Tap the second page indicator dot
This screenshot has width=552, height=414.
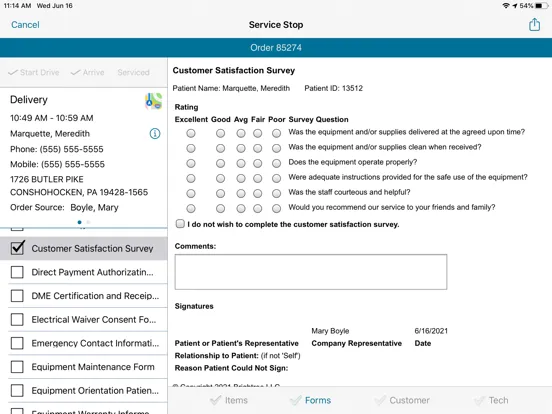[88, 222]
